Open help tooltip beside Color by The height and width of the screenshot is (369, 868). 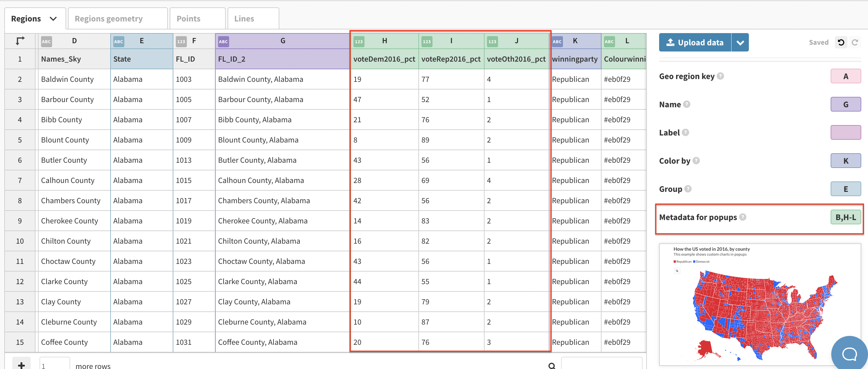click(696, 161)
